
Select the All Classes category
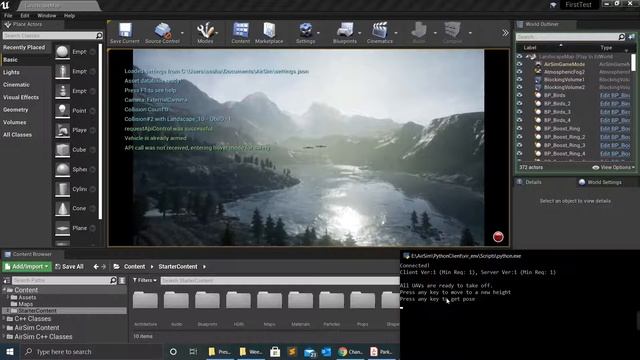(17, 135)
